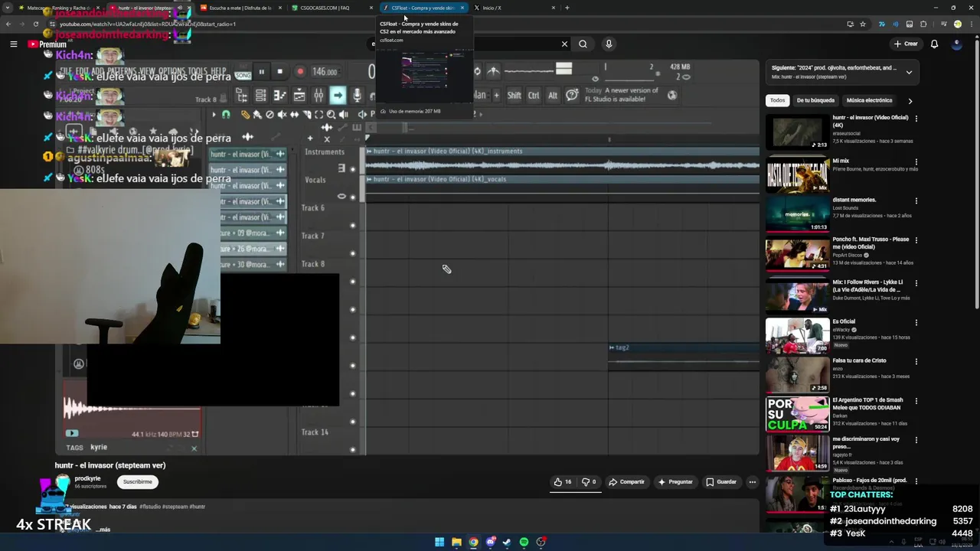980x551 pixels.
Task: Open File Explorer from the taskbar
Action: [456, 542]
